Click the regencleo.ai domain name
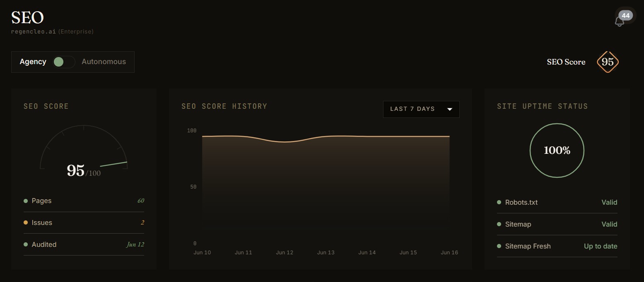 click(x=34, y=31)
